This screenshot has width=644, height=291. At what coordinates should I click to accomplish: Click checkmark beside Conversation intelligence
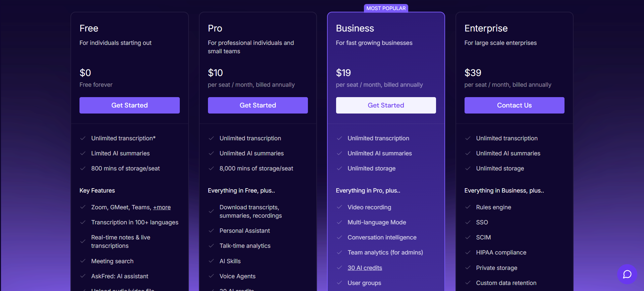pos(339,237)
